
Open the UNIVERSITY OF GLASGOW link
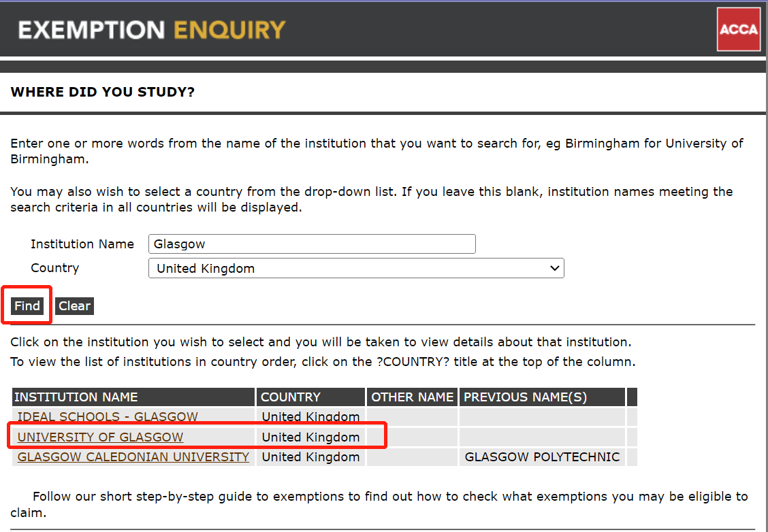(101, 437)
